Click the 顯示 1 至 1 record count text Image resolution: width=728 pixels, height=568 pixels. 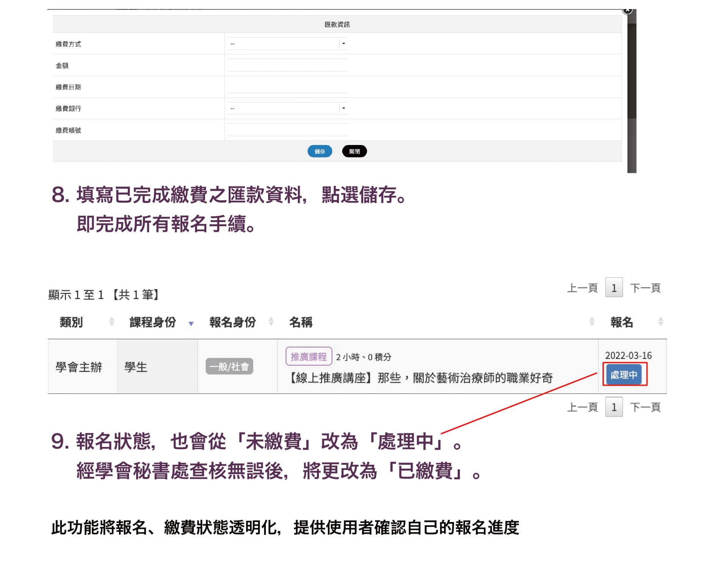104,295
